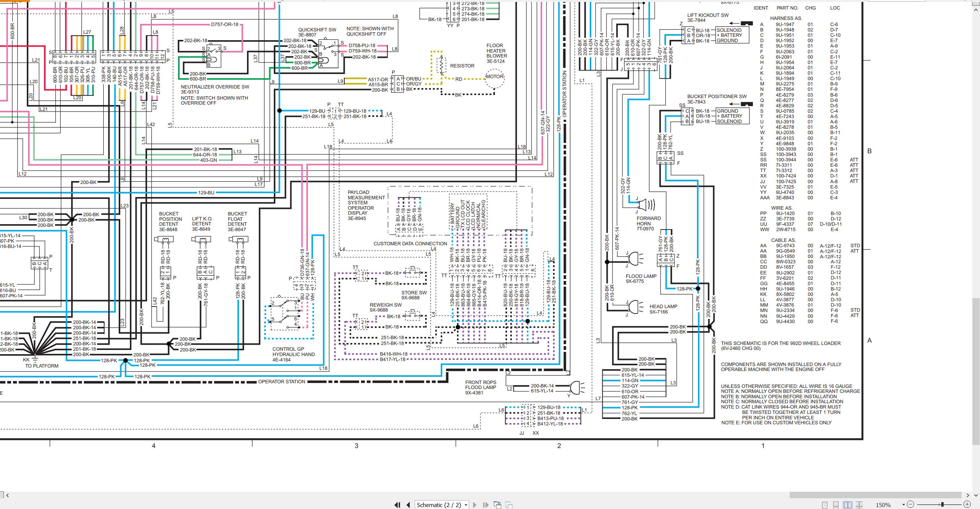Click the WIRE AS. table heading
This screenshot has width=980, height=509.
pos(782,208)
